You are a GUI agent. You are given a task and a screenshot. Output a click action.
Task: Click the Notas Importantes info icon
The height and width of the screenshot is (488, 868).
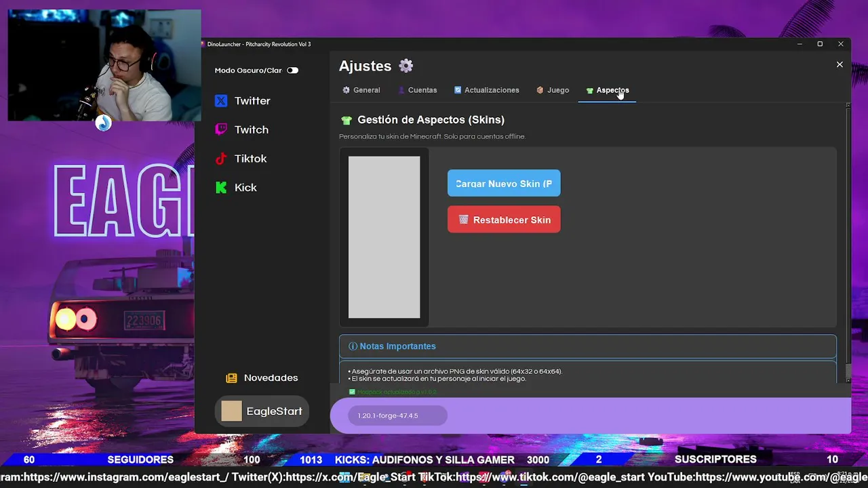(353, 346)
